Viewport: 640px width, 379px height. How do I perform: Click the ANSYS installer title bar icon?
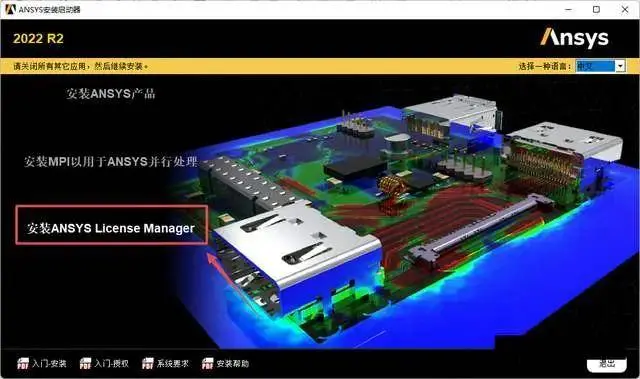[10, 9]
